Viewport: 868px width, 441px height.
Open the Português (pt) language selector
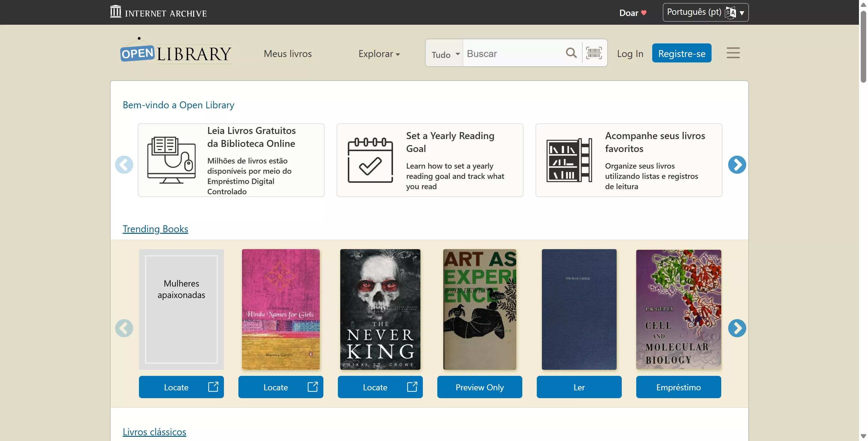(x=705, y=12)
